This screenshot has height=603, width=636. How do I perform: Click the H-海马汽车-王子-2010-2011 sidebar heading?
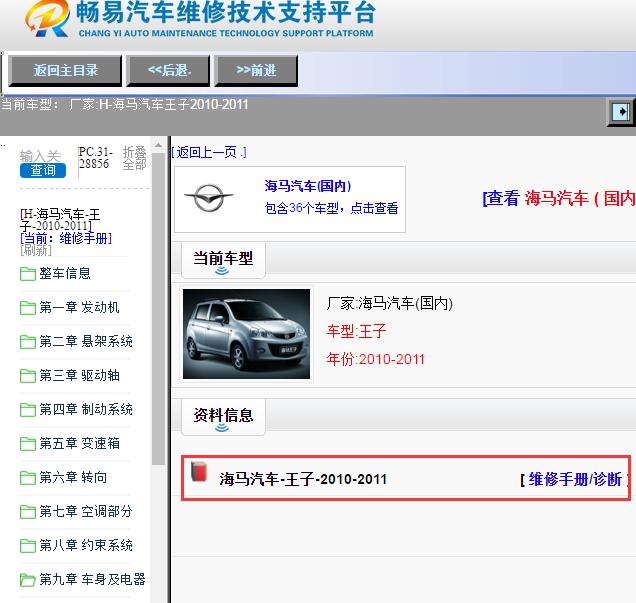click(60, 220)
